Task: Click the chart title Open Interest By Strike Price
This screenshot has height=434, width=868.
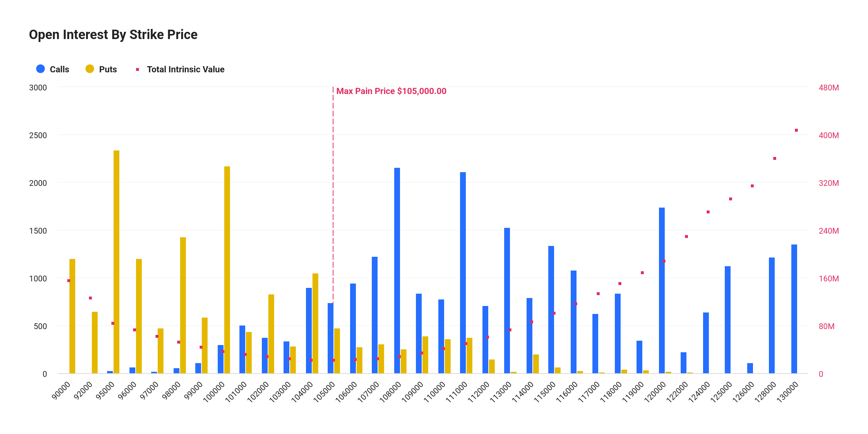Action: tap(113, 34)
